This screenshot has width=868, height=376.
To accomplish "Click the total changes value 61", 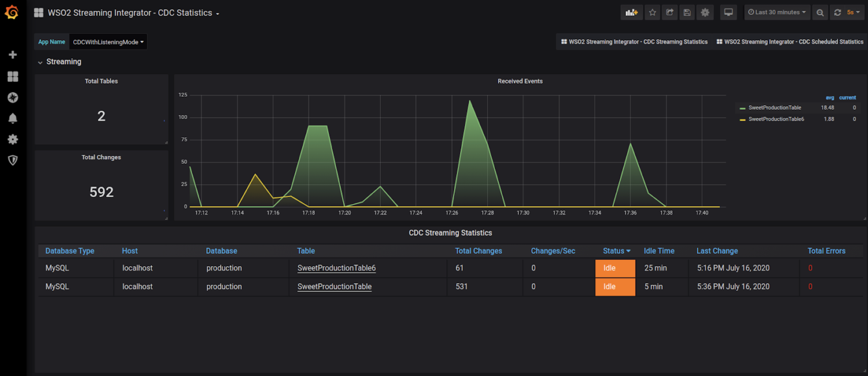I will click(460, 268).
